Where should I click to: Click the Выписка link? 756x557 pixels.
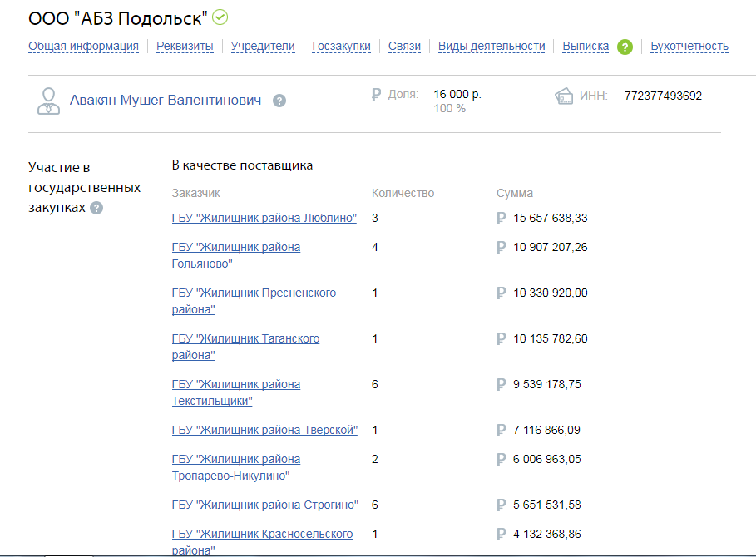pyautogui.click(x=586, y=47)
